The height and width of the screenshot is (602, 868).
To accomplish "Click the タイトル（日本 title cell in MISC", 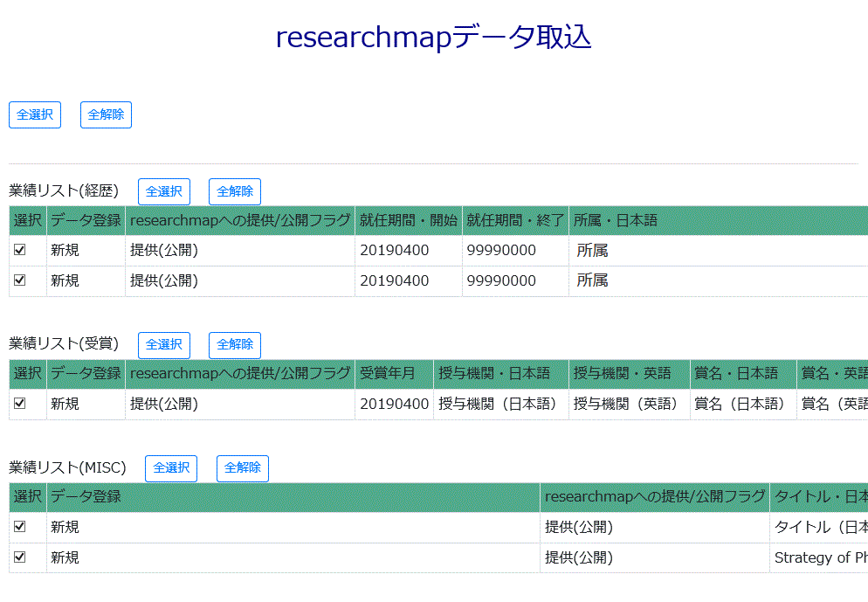I will coord(819,527).
